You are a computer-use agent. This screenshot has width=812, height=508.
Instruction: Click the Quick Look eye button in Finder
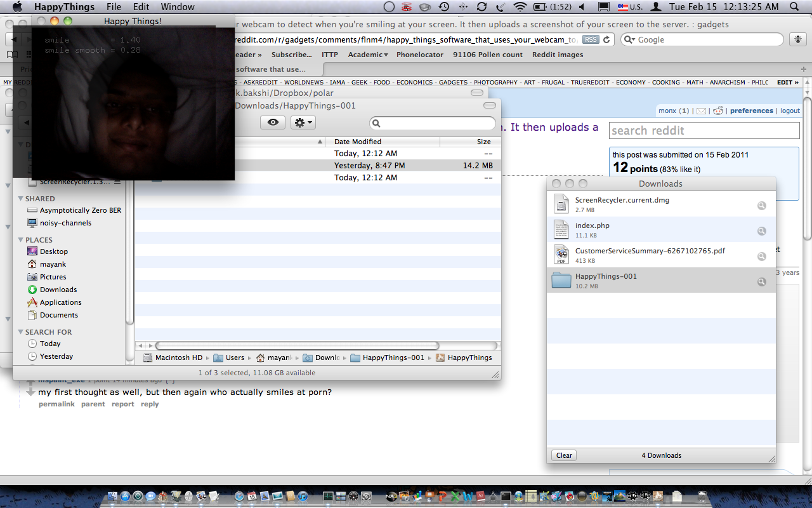point(273,123)
